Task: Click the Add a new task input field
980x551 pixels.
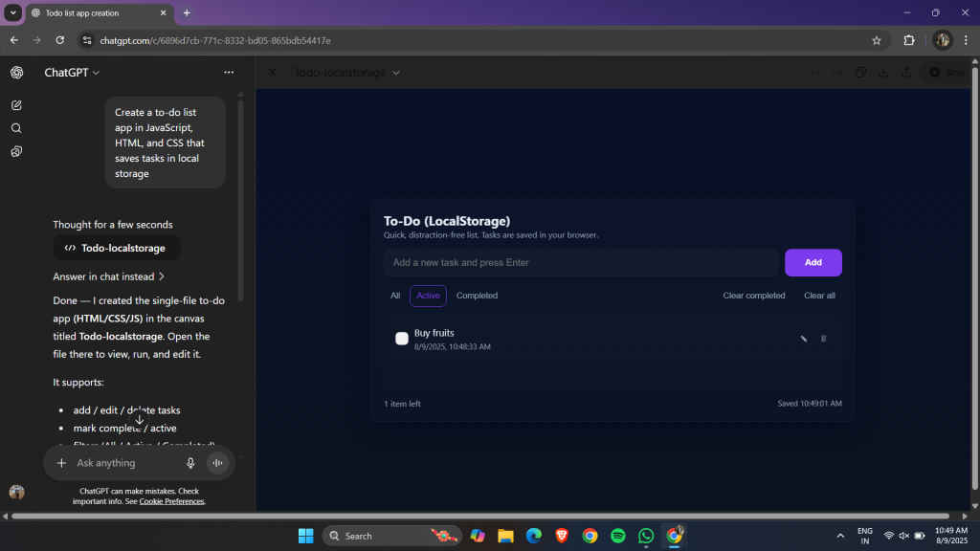Action: (x=581, y=262)
